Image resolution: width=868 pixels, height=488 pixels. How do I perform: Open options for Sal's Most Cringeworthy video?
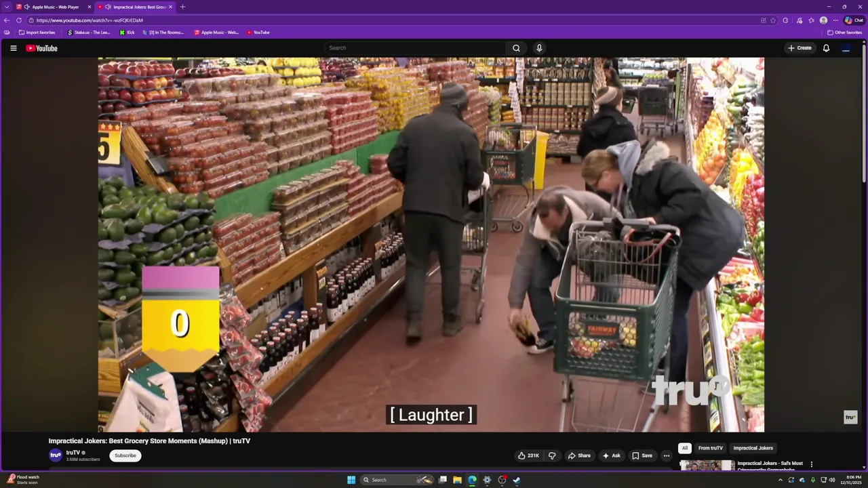812,464
